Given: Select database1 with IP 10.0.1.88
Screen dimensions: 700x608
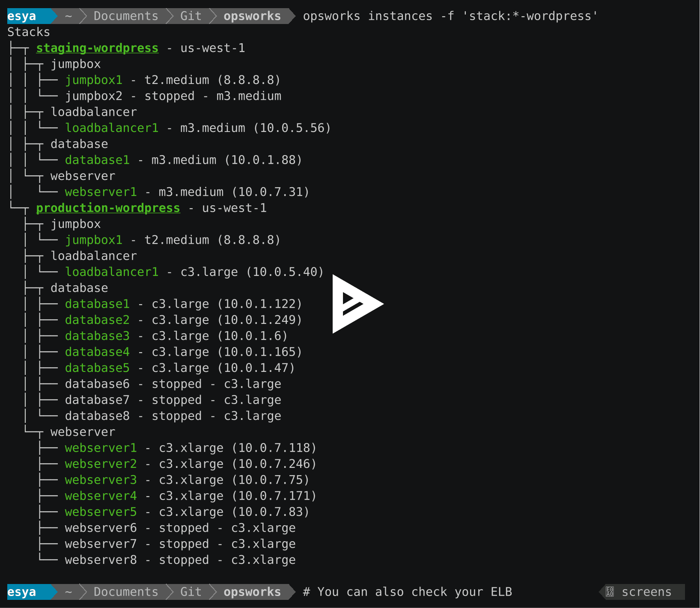Looking at the screenshot, I should pos(184,160).
